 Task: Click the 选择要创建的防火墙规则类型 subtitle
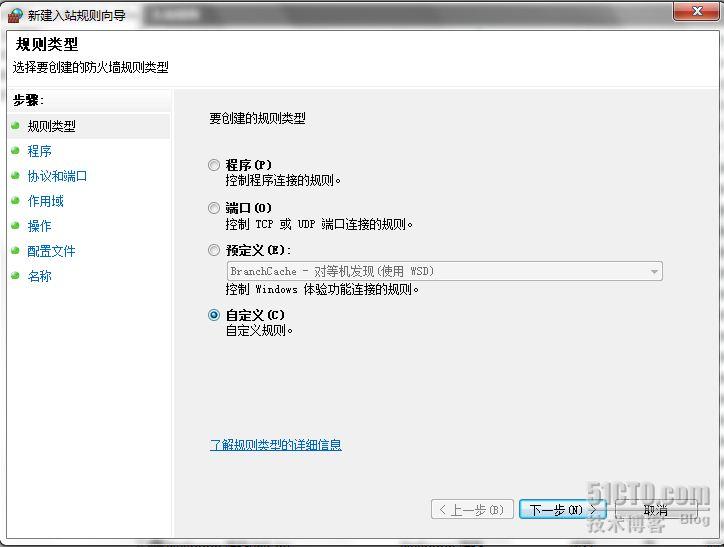point(90,67)
